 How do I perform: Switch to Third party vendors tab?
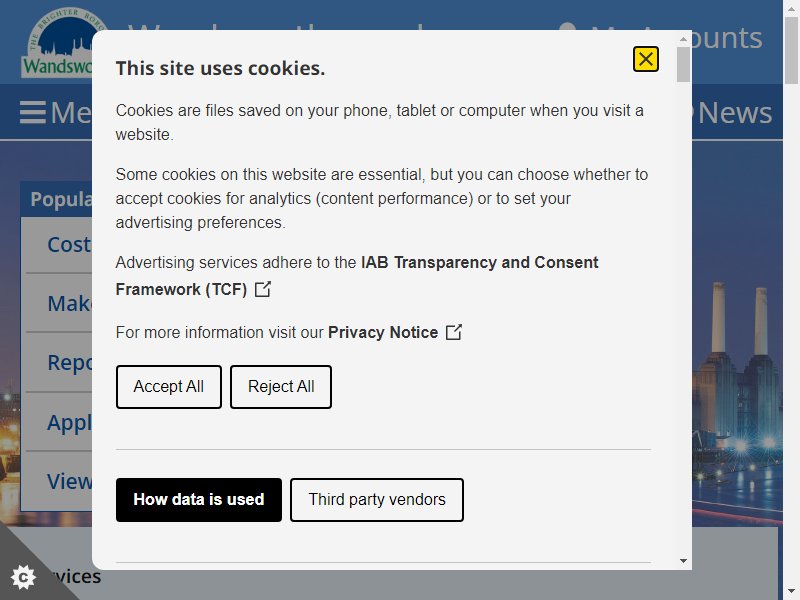pyautogui.click(x=377, y=500)
